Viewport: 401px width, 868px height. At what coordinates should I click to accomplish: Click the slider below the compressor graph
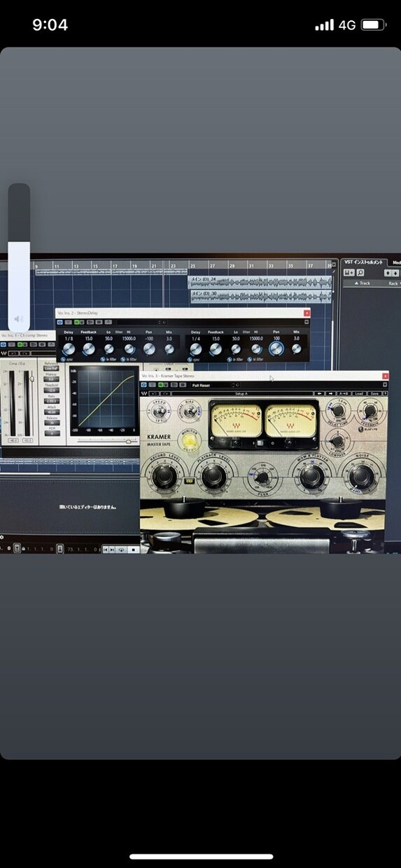pyautogui.click(x=106, y=442)
